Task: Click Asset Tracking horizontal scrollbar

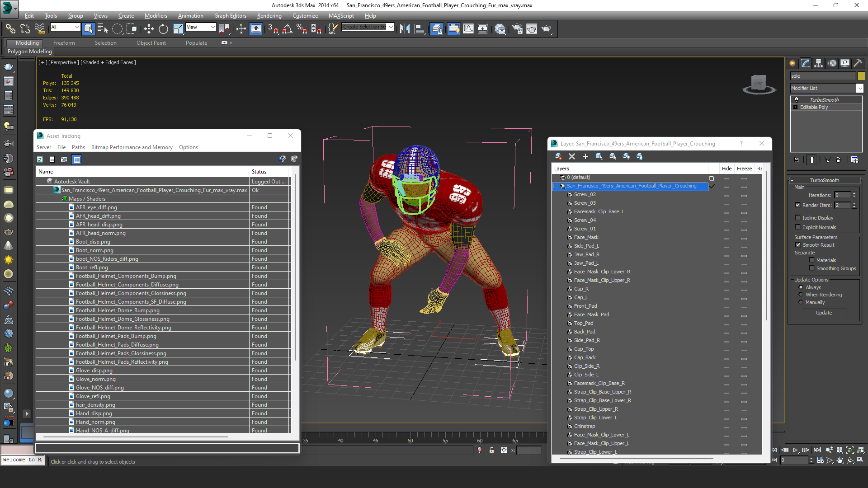Action: tap(136, 437)
